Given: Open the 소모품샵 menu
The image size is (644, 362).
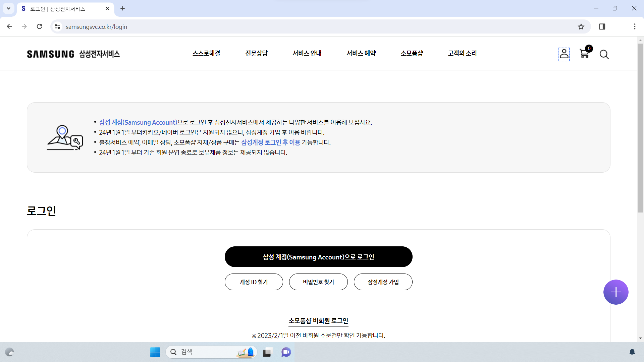Looking at the screenshot, I should pyautogui.click(x=412, y=53).
